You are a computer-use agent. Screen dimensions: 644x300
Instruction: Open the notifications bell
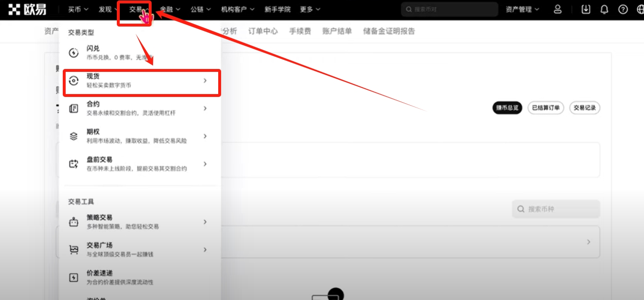point(604,9)
